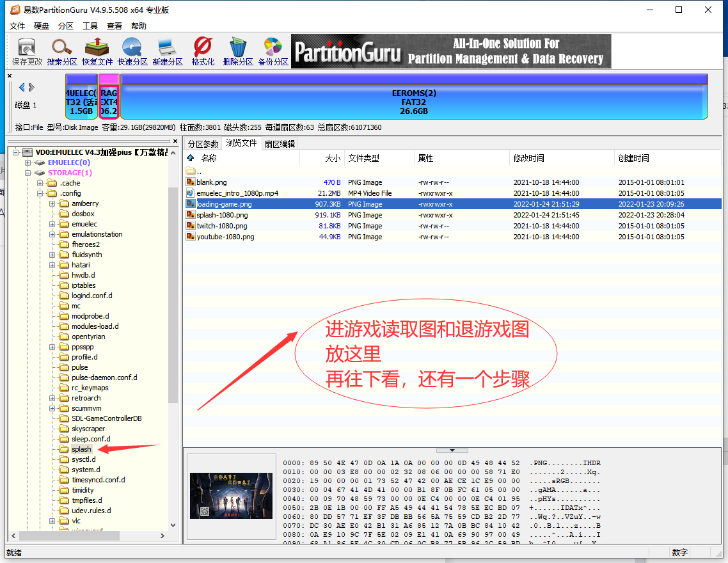Sort files by 文件类型 column header

pyautogui.click(x=379, y=158)
